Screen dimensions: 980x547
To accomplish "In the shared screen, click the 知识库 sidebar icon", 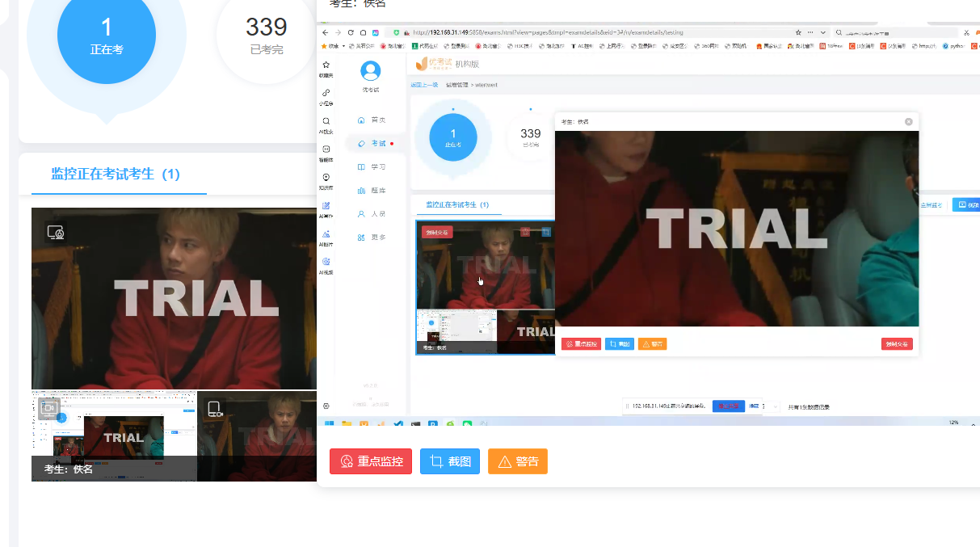I will 326,177.
